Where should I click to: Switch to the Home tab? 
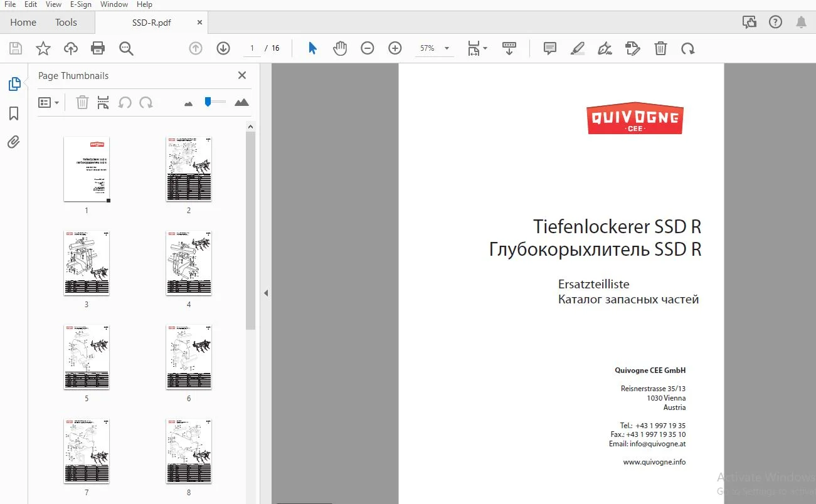(23, 23)
